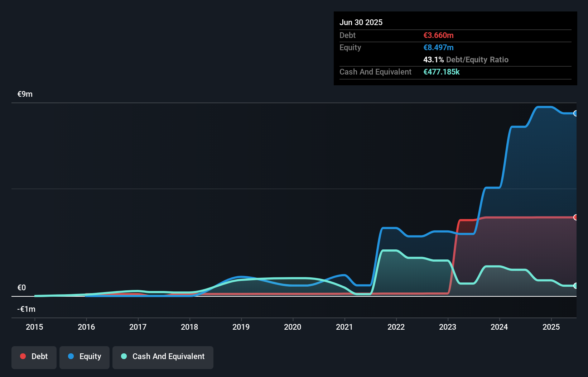Click the blue equity value €8.497m in the tooltip
588x377 pixels.
(x=438, y=47)
